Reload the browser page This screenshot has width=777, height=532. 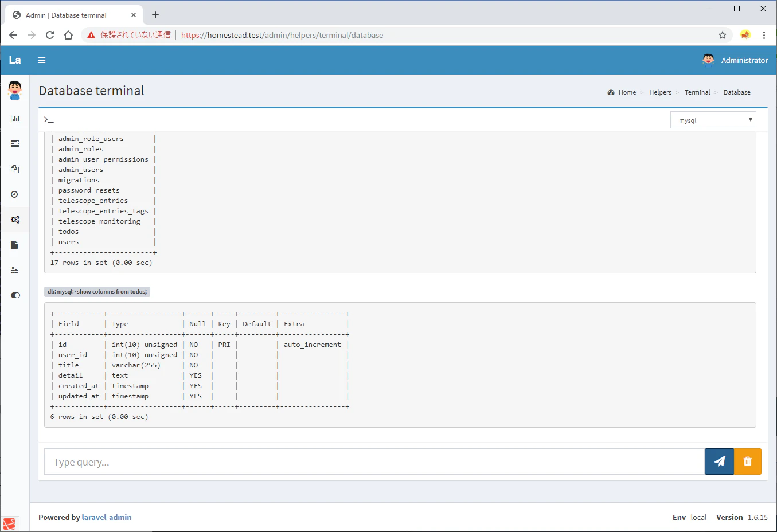50,35
